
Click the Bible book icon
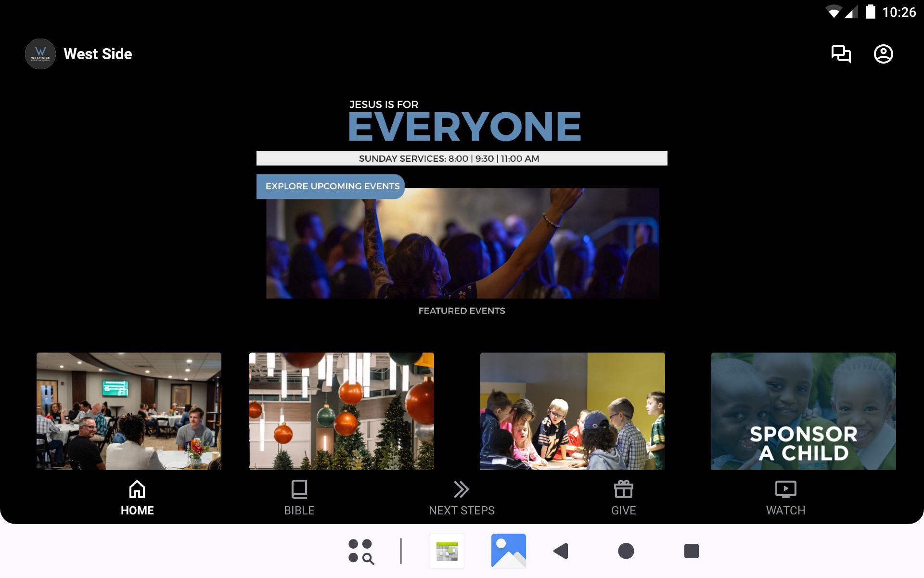(299, 489)
